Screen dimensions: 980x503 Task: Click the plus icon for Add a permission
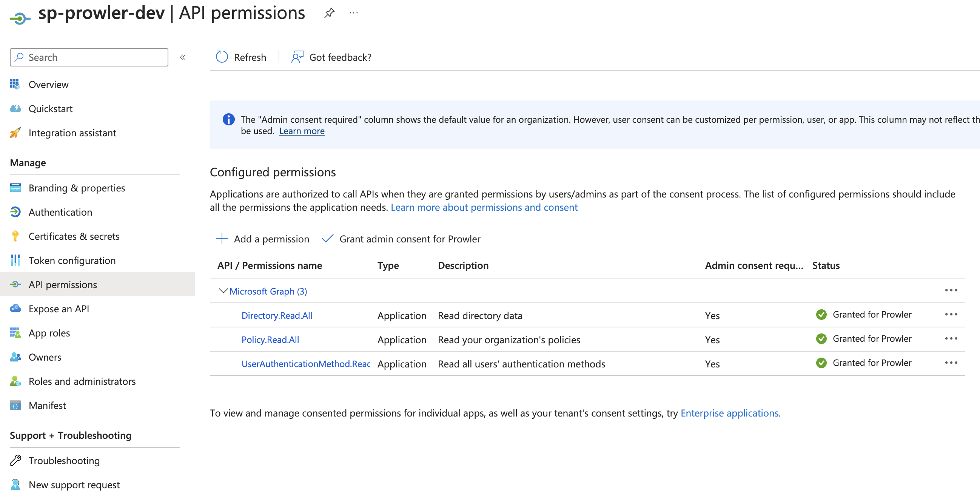coord(222,239)
